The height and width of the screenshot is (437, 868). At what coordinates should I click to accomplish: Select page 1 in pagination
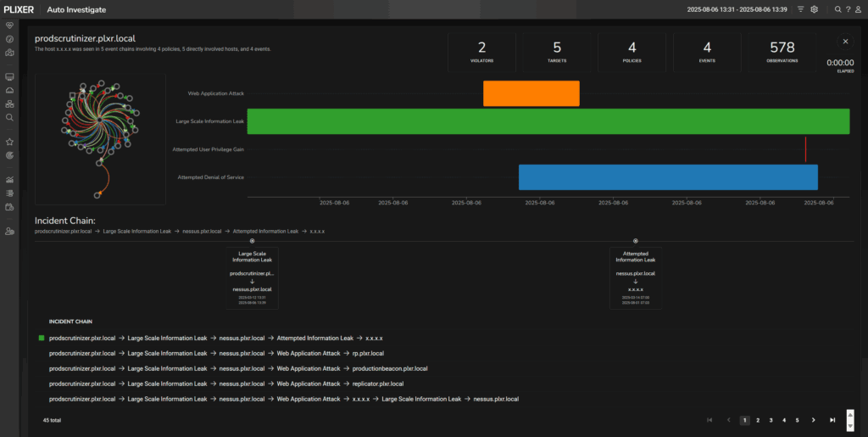pyautogui.click(x=744, y=420)
